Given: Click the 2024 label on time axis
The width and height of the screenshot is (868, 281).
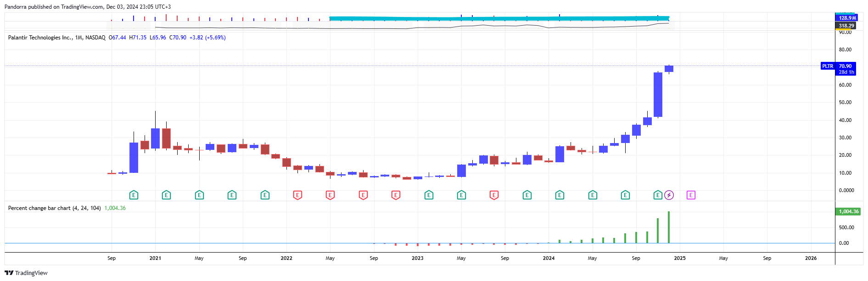Looking at the screenshot, I should (x=549, y=258).
